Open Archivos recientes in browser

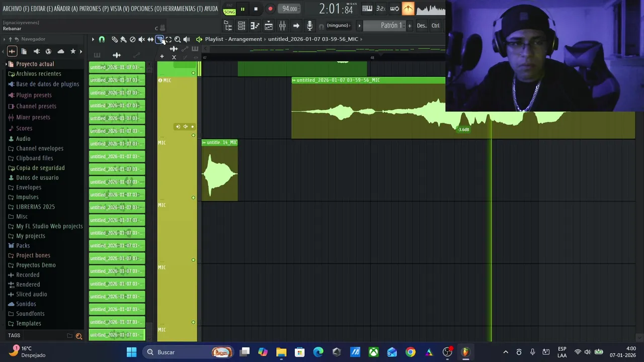click(x=38, y=74)
